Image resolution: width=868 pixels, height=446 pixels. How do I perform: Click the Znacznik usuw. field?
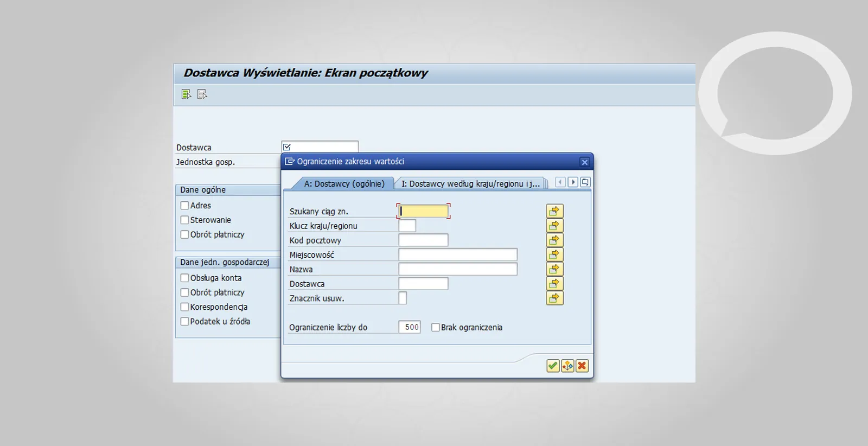(x=403, y=298)
